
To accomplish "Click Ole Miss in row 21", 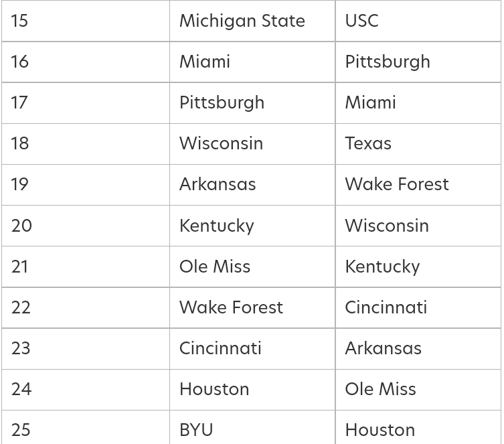I will pyautogui.click(x=214, y=267).
